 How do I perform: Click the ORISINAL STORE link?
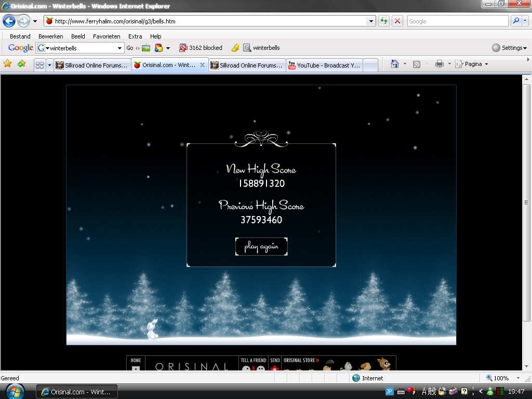(301, 361)
